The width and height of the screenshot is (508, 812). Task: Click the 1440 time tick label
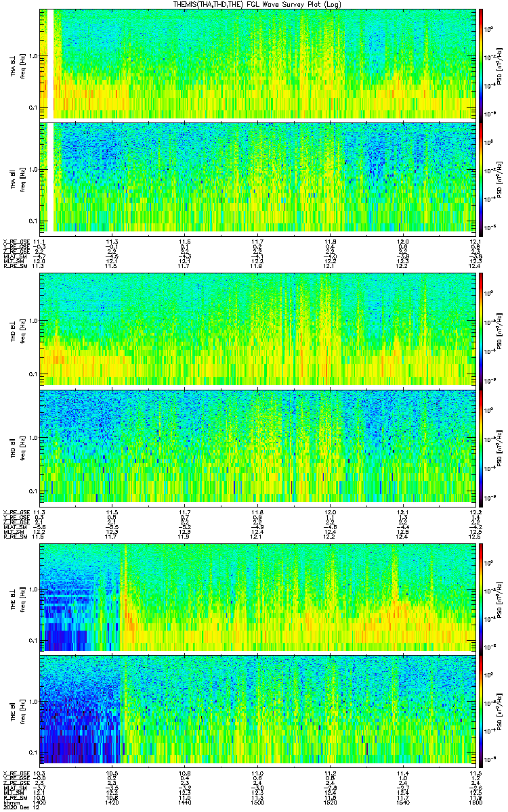(x=185, y=802)
